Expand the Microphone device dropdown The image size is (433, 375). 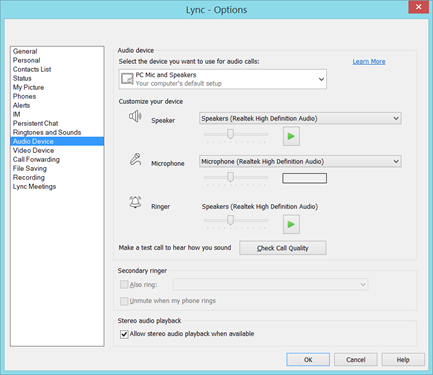(x=300, y=161)
